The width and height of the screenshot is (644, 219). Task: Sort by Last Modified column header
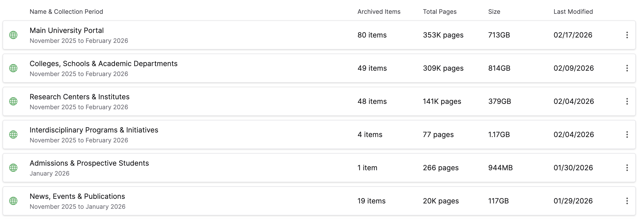click(x=573, y=12)
